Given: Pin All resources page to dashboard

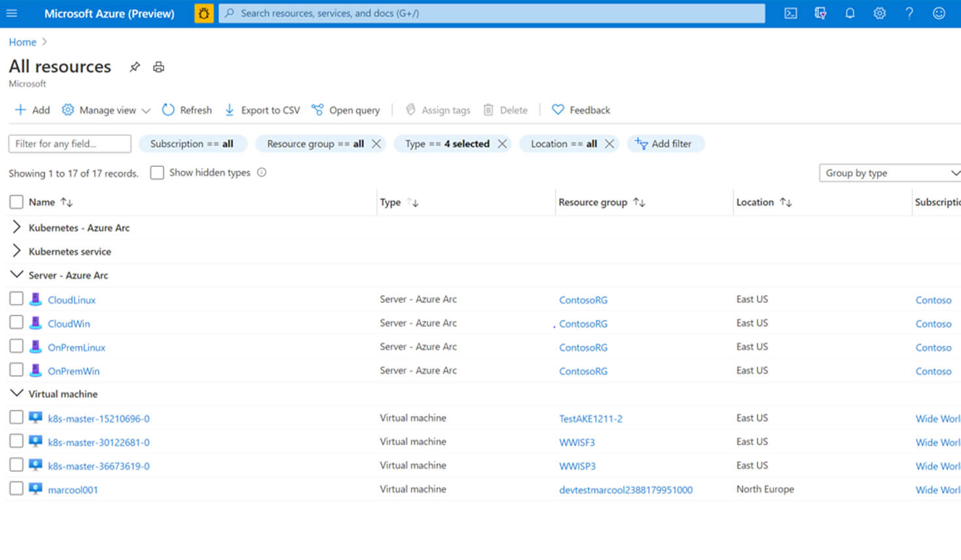Looking at the screenshot, I should tap(135, 67).
